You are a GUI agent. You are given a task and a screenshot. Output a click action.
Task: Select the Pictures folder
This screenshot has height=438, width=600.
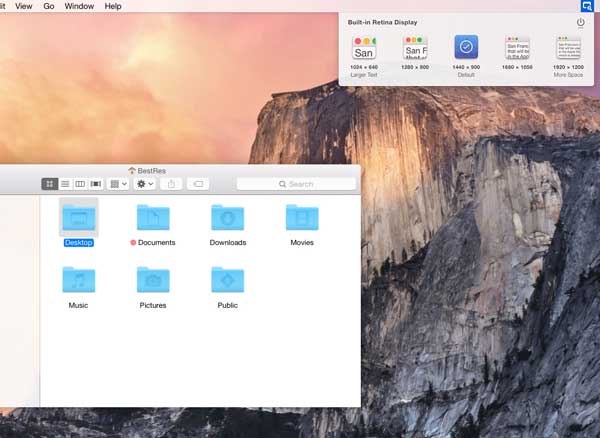pos(153,280)
